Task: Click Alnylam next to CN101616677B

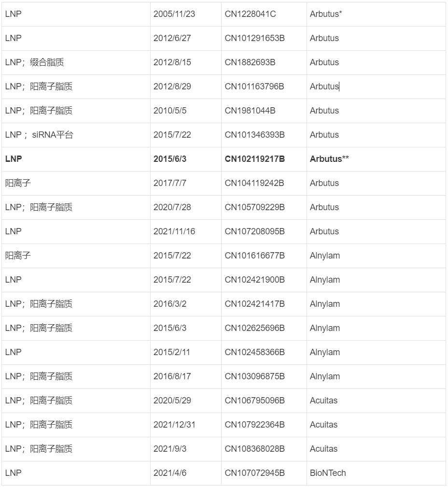Action: pyautogui.click(x=324, y=256)
